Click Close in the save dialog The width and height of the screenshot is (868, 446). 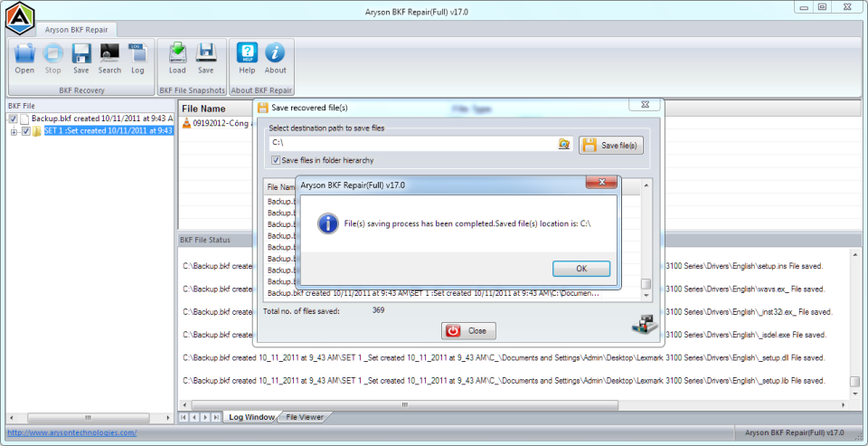point(468,331)
